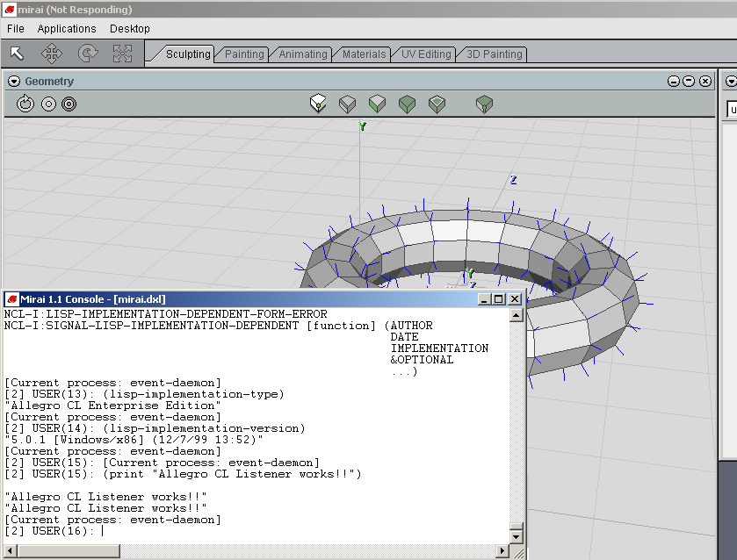Click the (lisp-implementation-version) command line
Viewport: 737px width, 560px height.
[x=155, y=428]
